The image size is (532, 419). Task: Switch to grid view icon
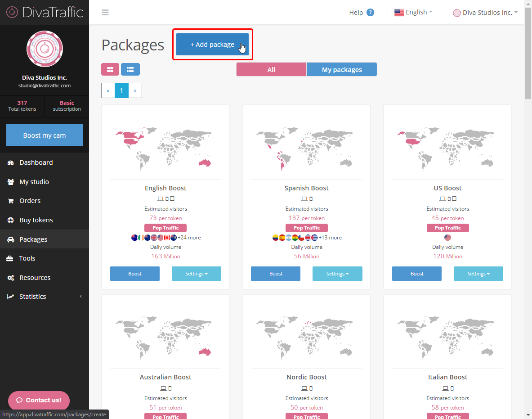point(110,69)
